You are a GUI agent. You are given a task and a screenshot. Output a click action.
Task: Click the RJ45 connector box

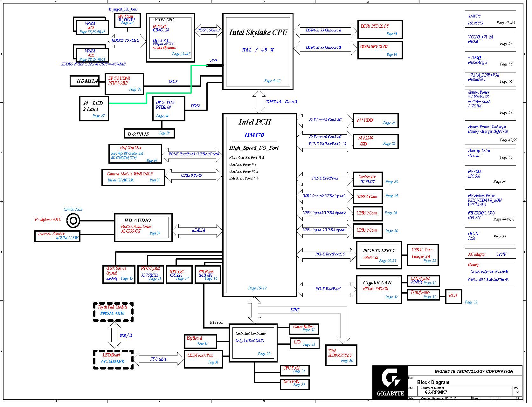(453, 296)
